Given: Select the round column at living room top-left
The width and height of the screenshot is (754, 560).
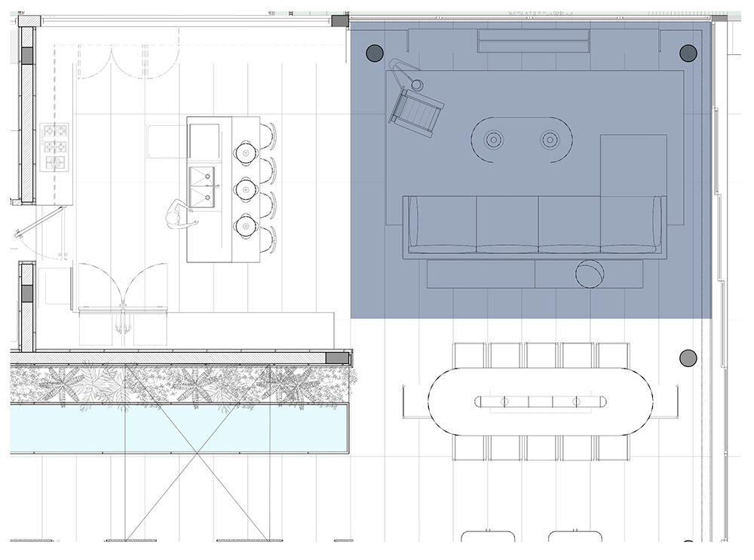Looking at the screenshot, I should (375, 53).
